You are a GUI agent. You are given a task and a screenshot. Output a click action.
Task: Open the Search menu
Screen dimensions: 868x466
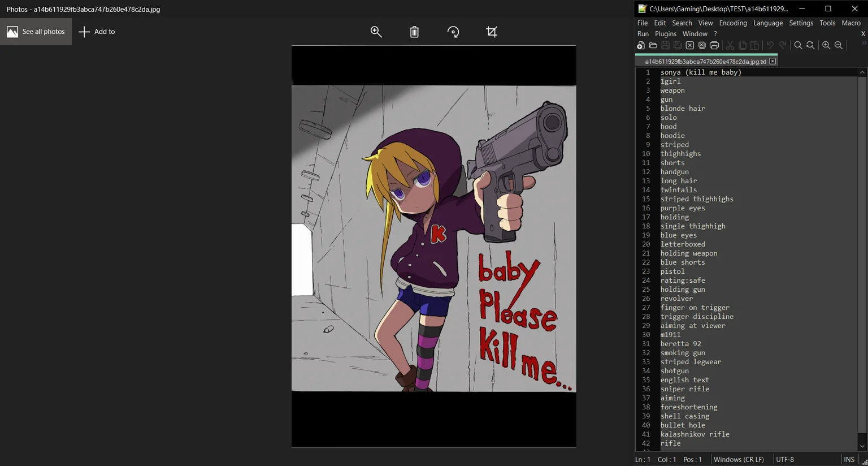[682, 23]
